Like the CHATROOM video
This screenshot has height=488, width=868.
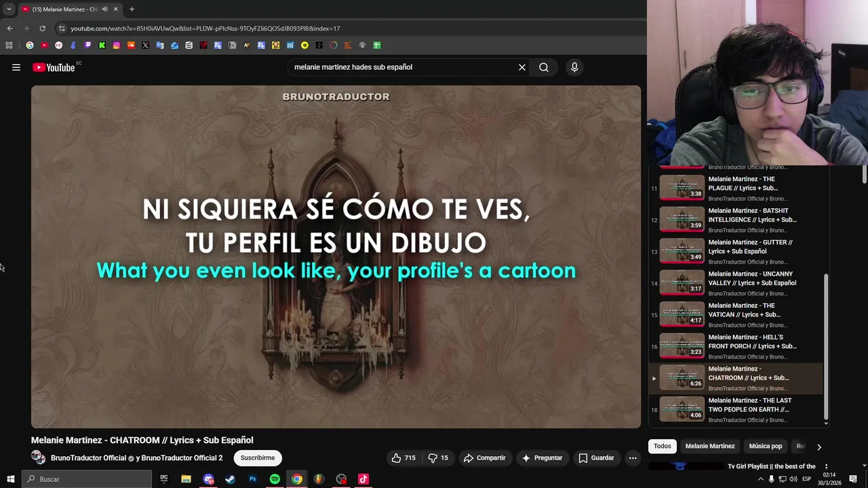pyautogui.click(x=403, y=458)
